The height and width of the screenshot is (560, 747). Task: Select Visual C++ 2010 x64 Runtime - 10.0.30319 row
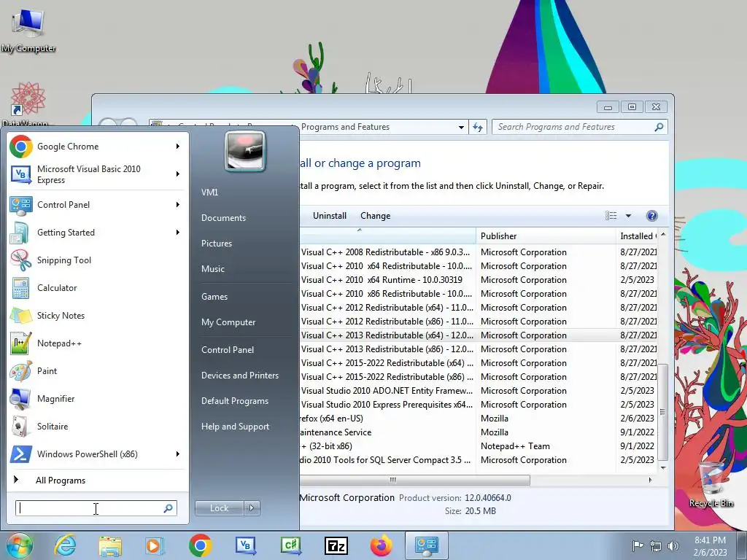click(x=479, y=280)
